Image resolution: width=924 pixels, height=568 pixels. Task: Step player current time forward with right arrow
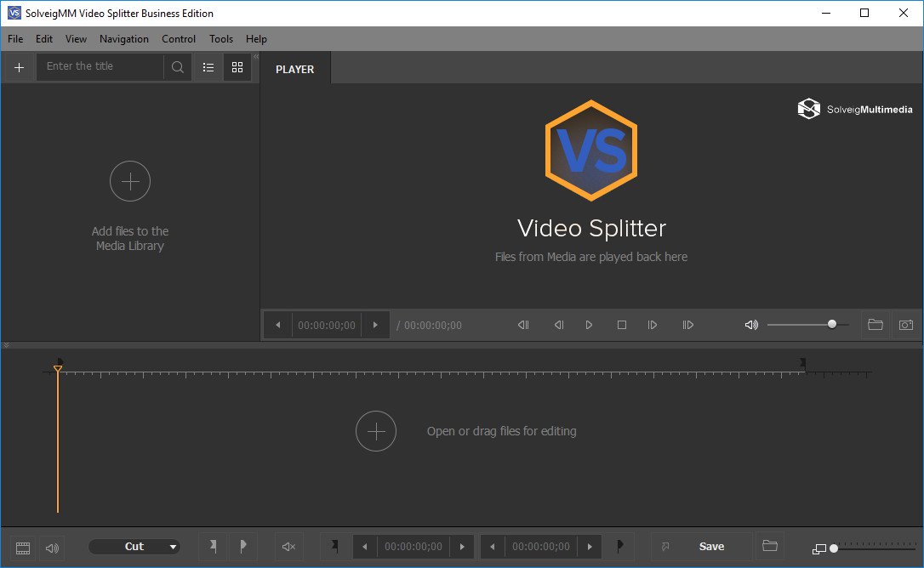coord(375,325)
